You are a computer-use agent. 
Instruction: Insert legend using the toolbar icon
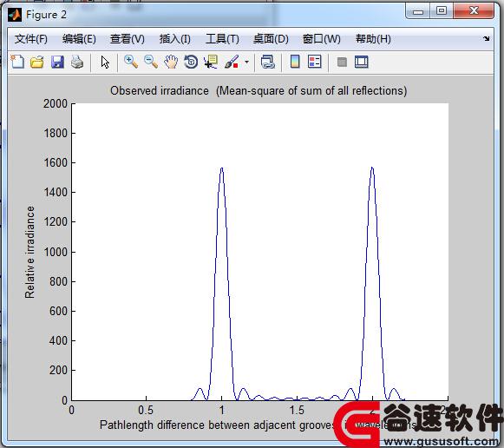click(x=314, y=62)
